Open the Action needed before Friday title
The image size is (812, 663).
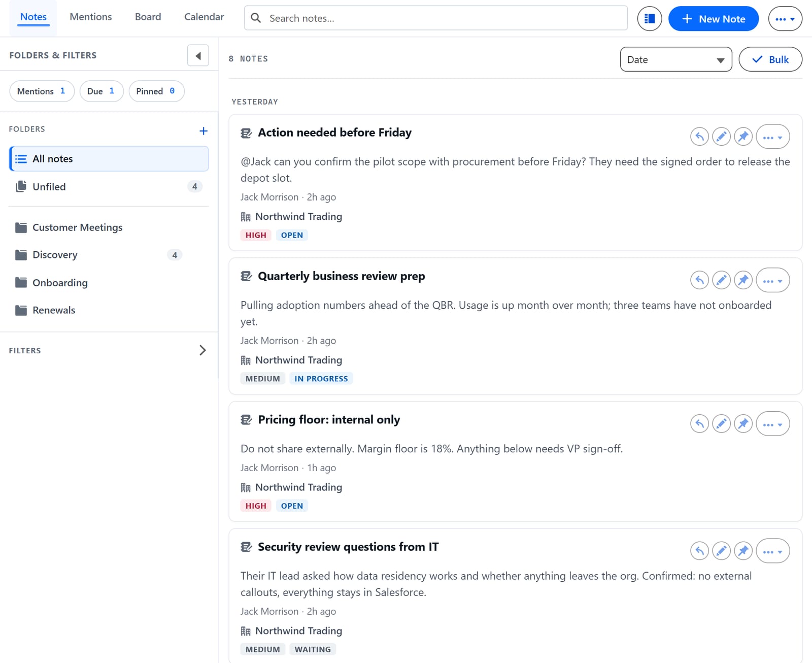[x=334, y=132]
